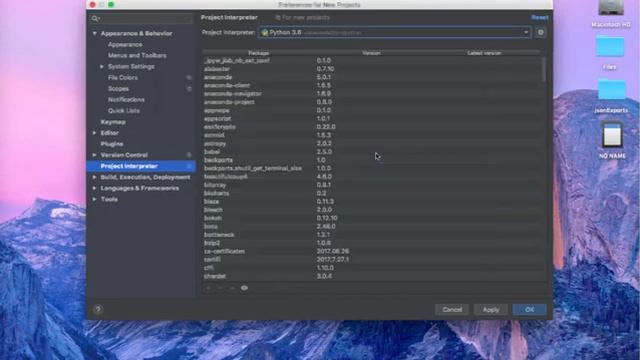The image size is (640, 360).
Task: Select the cffi package row
Action: (x=371, y=268)
